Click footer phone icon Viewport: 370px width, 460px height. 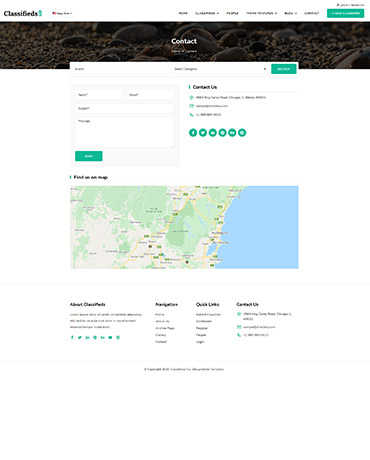pos(239,335)
